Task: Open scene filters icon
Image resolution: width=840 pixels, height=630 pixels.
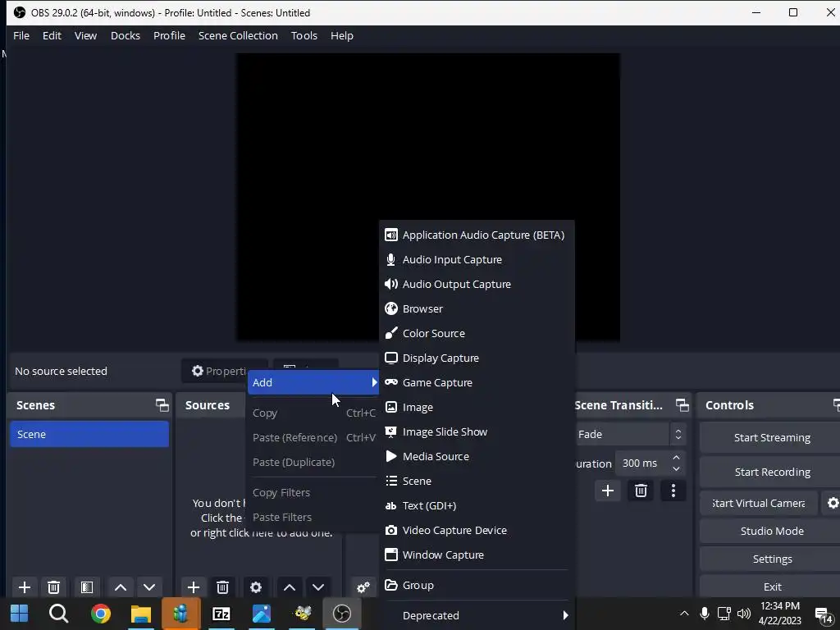Action: click(x=87, y=587)
